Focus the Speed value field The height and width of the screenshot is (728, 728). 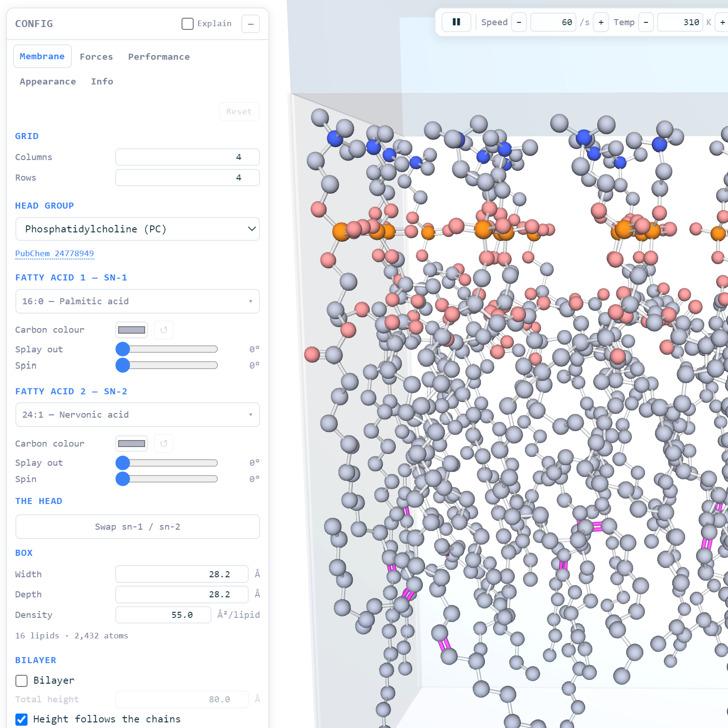pos(553,22)
